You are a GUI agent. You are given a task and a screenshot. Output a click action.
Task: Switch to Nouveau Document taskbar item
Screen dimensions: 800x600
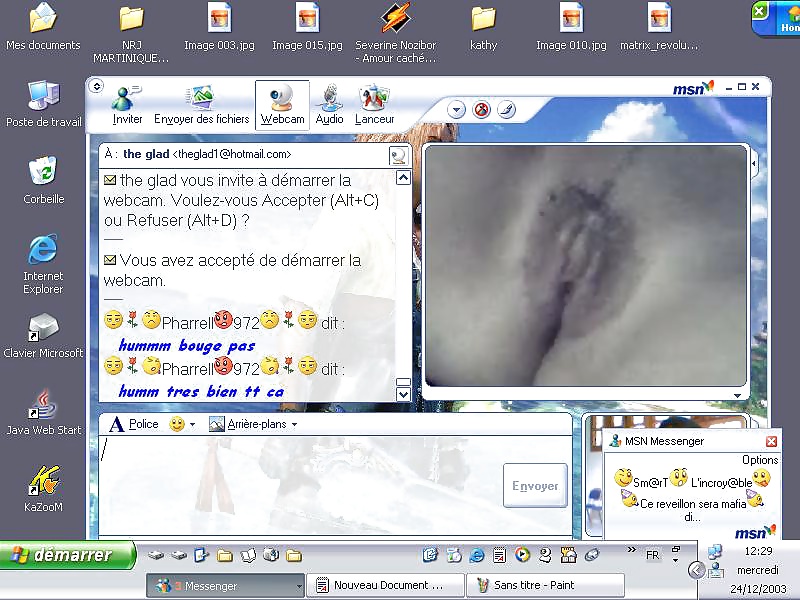tap(385, 585)
